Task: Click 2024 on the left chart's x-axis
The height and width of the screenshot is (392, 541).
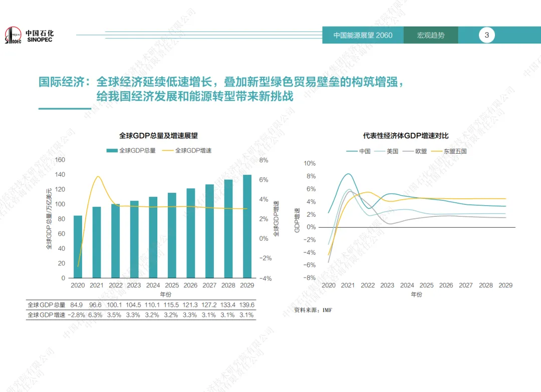Action: (153, 285)
